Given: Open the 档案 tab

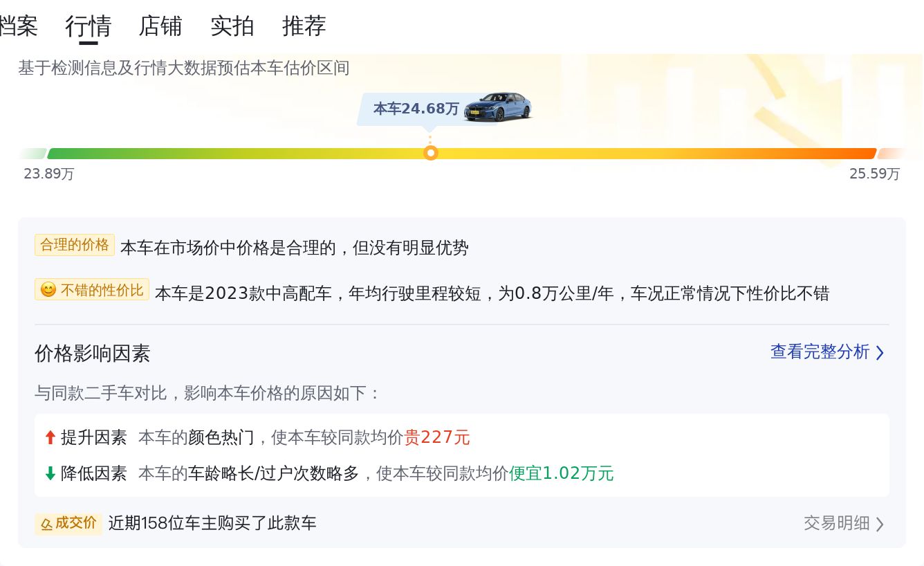Looking at the screenshot, I should [18, 26].
